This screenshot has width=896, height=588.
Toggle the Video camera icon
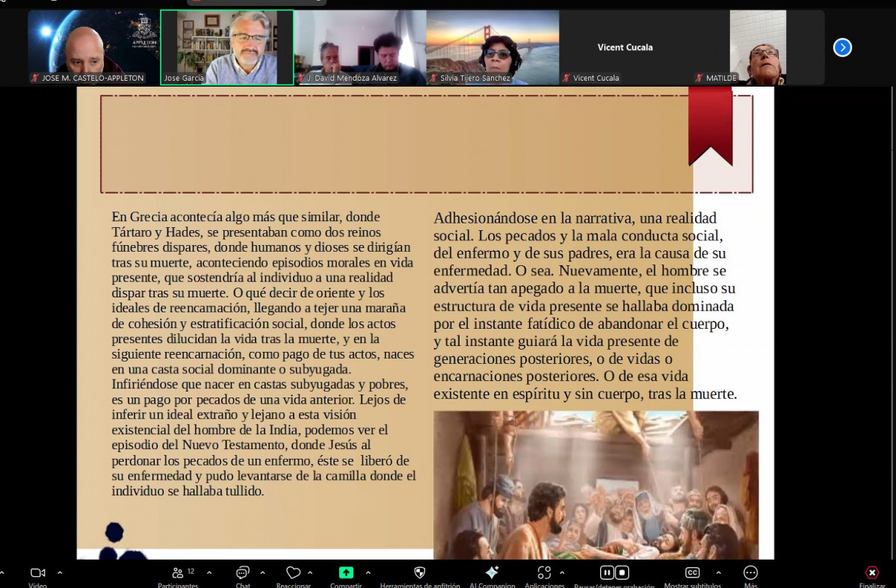point(37,573)
